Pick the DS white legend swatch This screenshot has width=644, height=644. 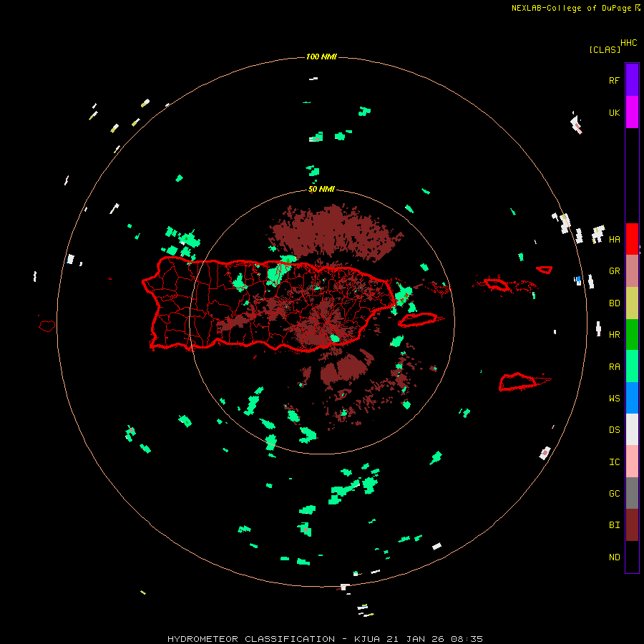pos(632,429)
